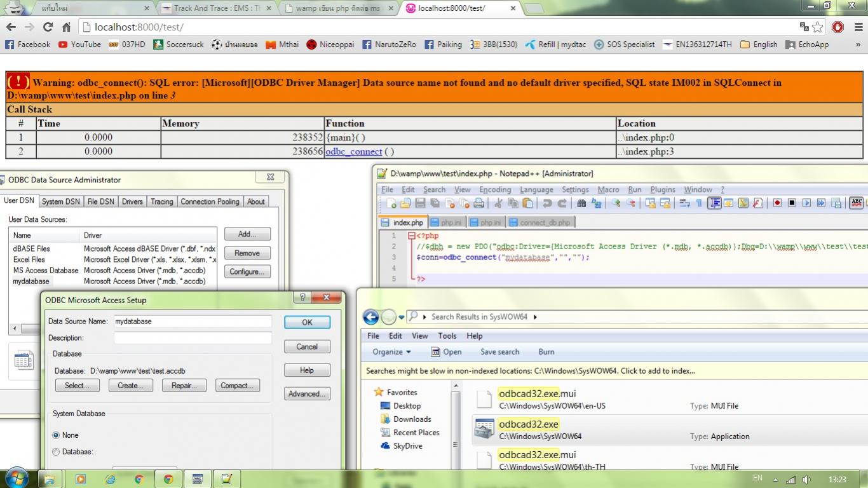Toggle the Indent Guide toolbar icon
The height and width of the screenshot is (488, 868).
pos(714,203)
